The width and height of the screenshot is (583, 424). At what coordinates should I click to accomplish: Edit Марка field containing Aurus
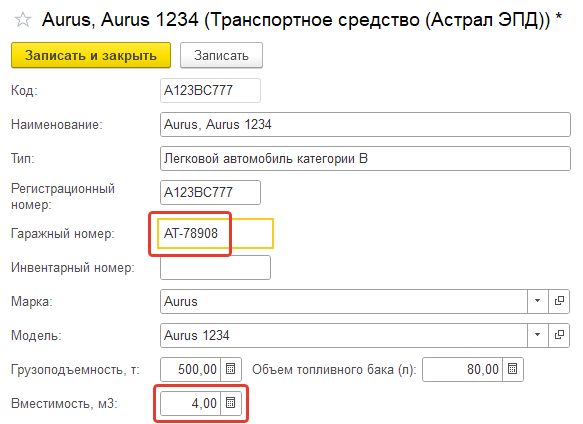tap(344, 301)
